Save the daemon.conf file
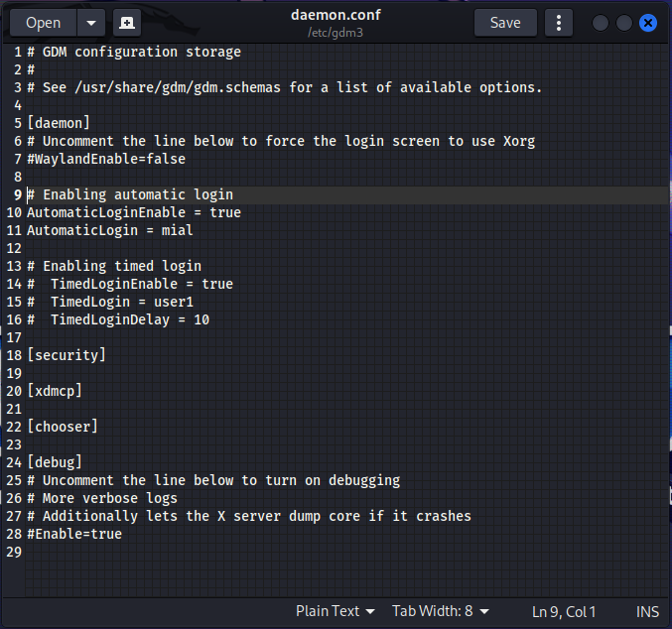This screenshot has height=629, width=672. pos(505,23)
